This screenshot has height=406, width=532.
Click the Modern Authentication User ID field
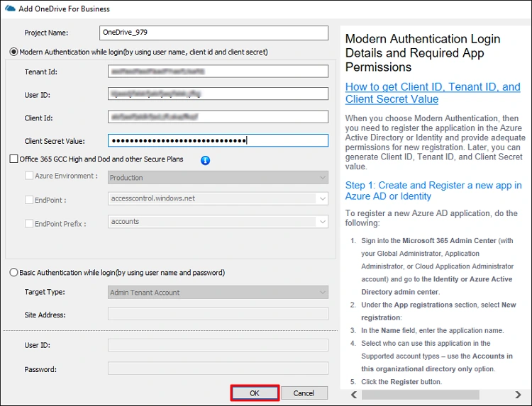click(218, 94)
